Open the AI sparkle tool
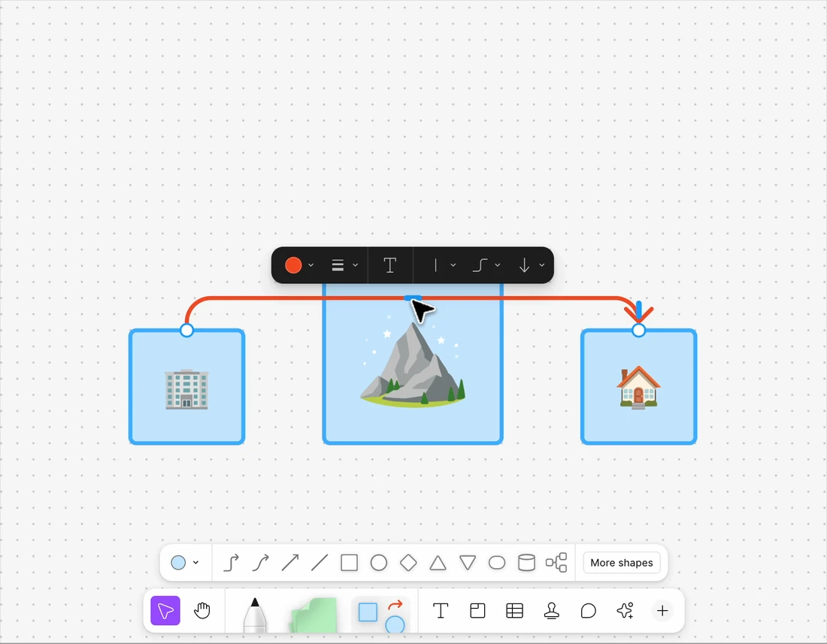The image size is (827, 644). (x=625, y=610)
